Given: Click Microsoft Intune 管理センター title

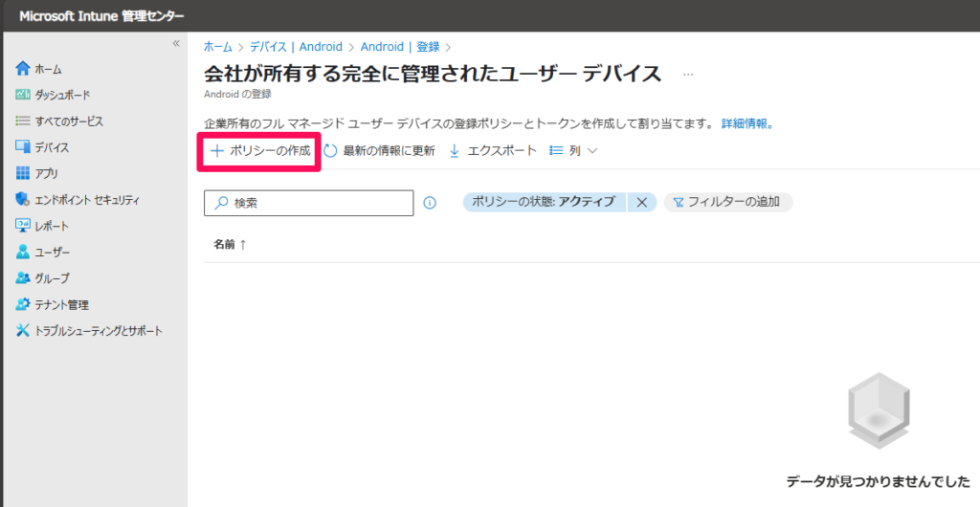Looking at the screenshot, I should pyautogui.click(x=101, y=16).
